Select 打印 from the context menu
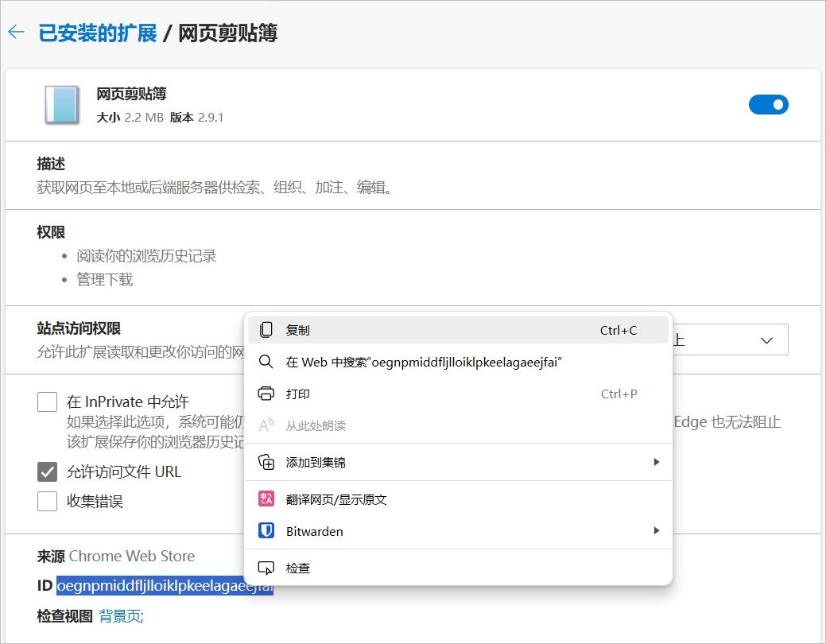Viewport: 826px width, 644px height. [298, 394]
